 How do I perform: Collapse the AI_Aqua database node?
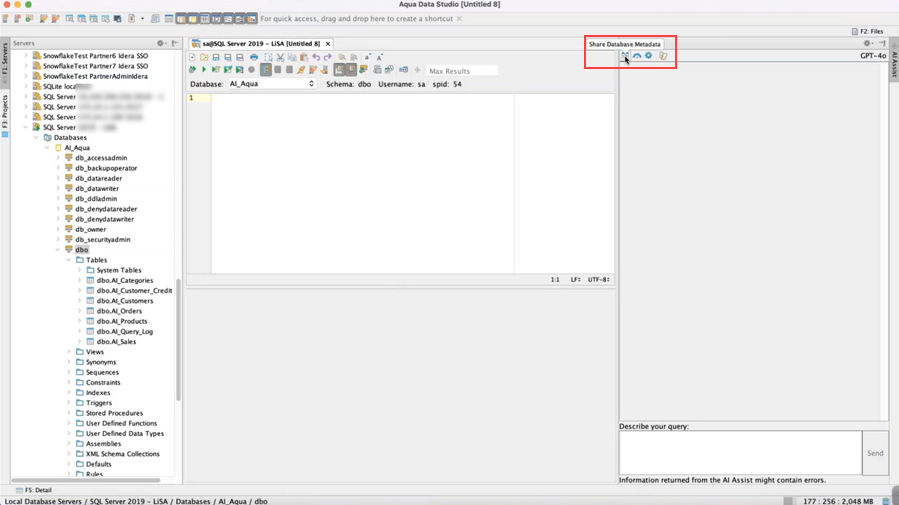[x=47, y=148]
